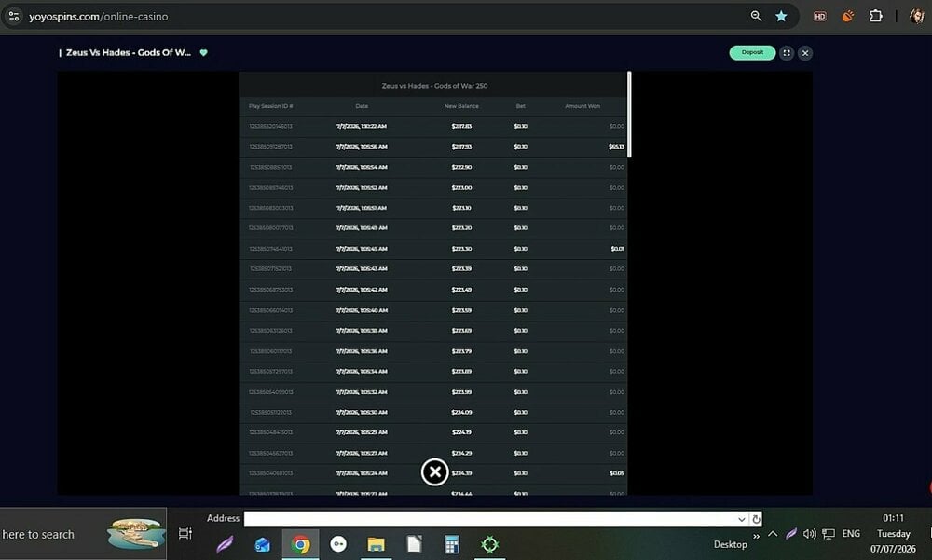Open the browser zoom magnifier icon

(x=756, y=17)
